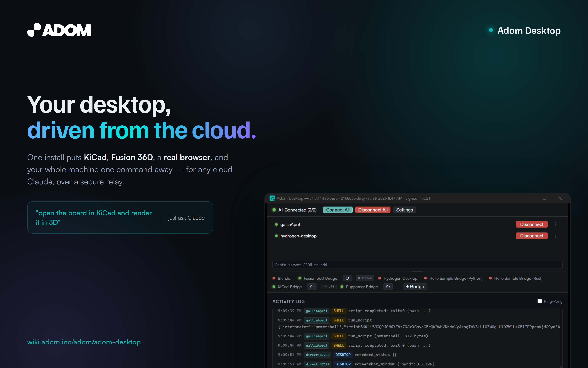Toggle the Fusion 360 Add-In switch
Image resolution: width=588 pixels, height=368 pixels.
(365, 278)
